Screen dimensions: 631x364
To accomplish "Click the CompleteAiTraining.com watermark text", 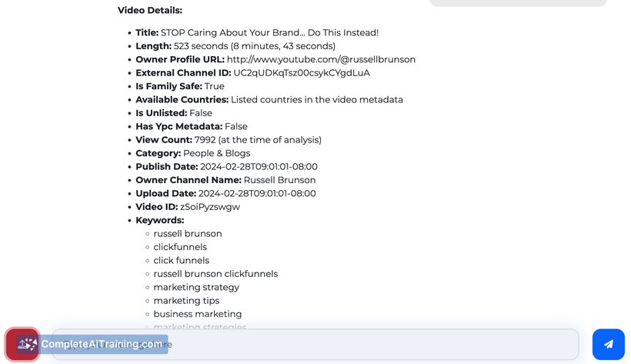I will tap(102, 344).
